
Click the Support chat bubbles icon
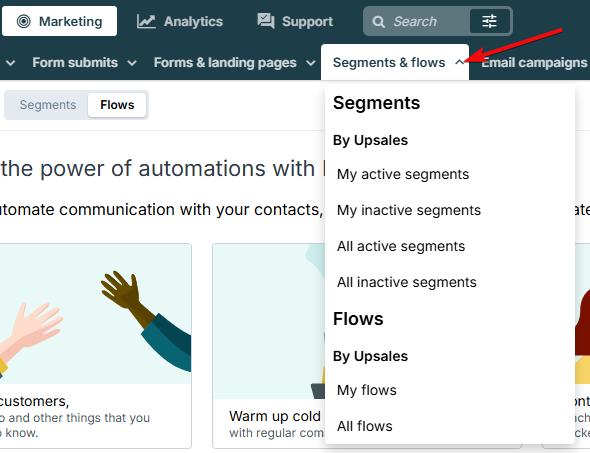266,21
